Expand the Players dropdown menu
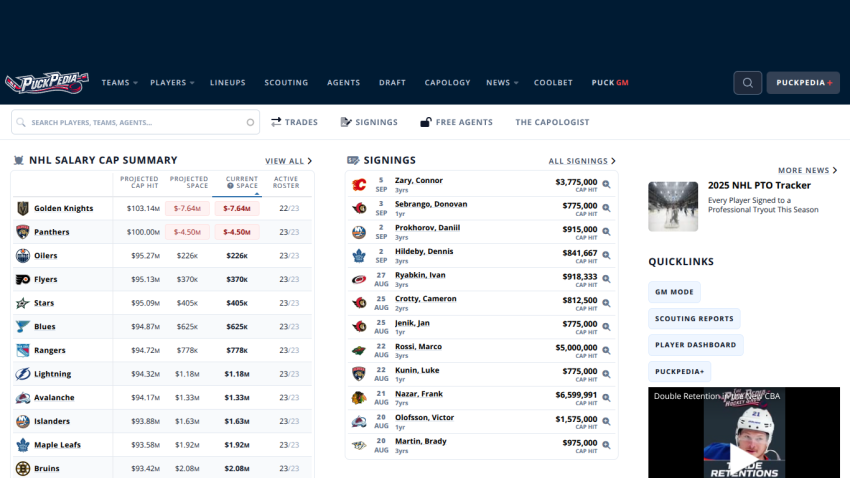The image size is (850, 478). pos(172,83)
